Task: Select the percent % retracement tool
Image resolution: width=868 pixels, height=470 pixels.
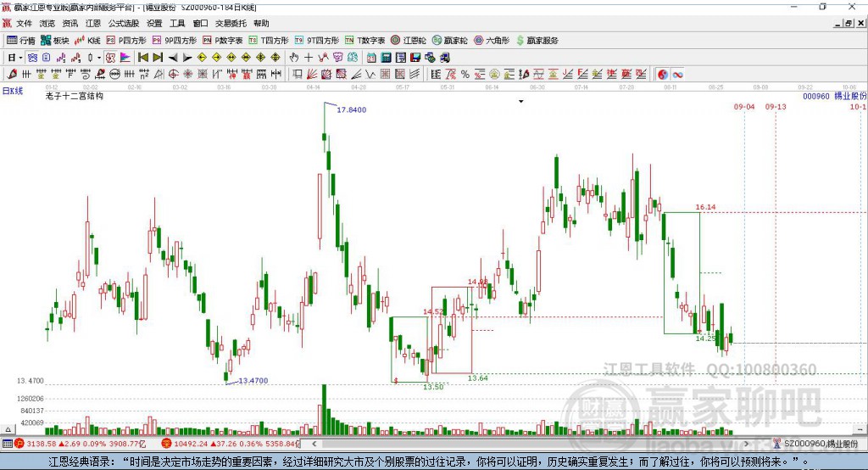Action: [x=465, y=75]
